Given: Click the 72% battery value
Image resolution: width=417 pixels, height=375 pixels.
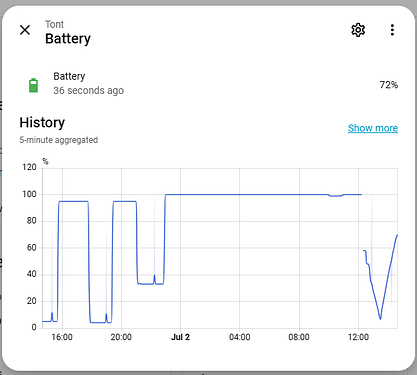Looking at the screenshot, I should [x=389, y=85].
